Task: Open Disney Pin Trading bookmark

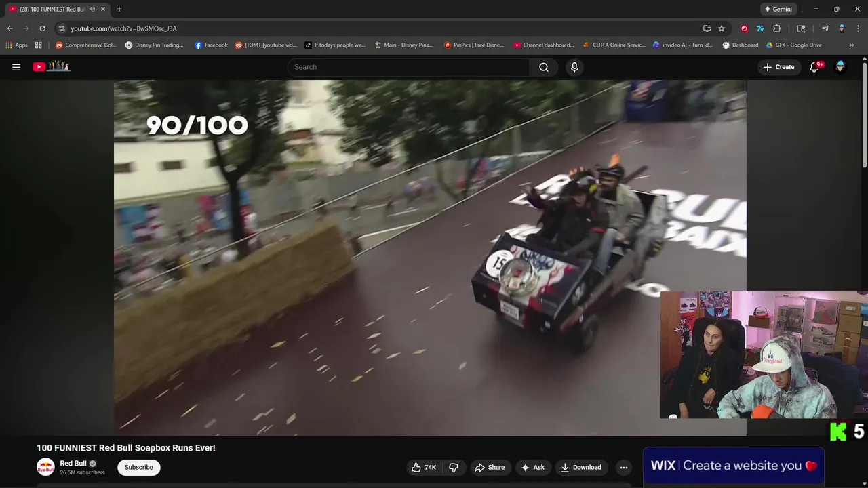Action: click(x=155, y=45)
